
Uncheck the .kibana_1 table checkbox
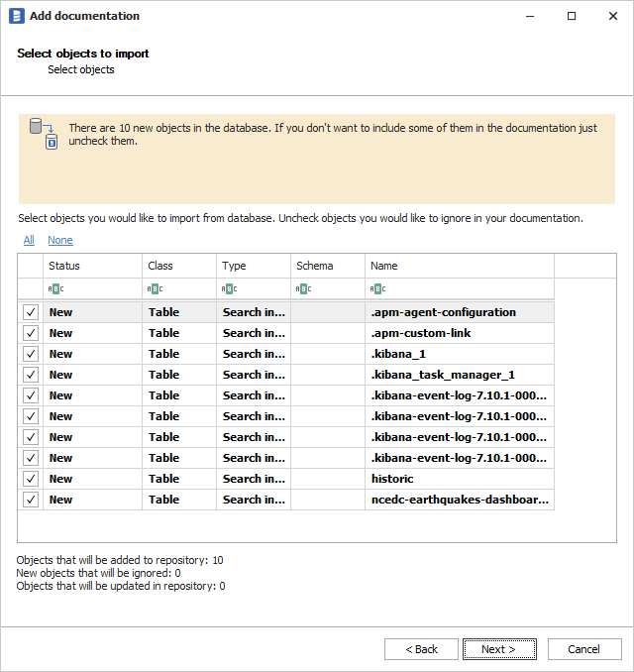pos(31,354)
